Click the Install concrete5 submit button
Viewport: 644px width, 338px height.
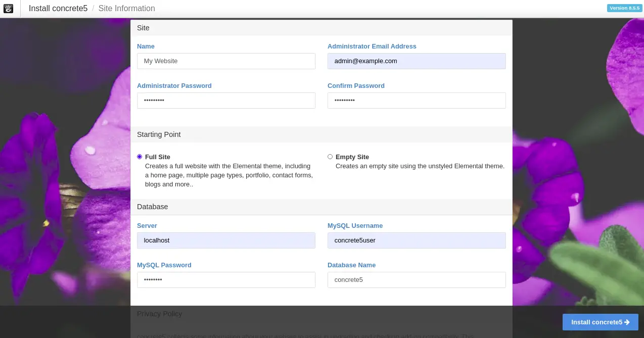coord(601,322)
